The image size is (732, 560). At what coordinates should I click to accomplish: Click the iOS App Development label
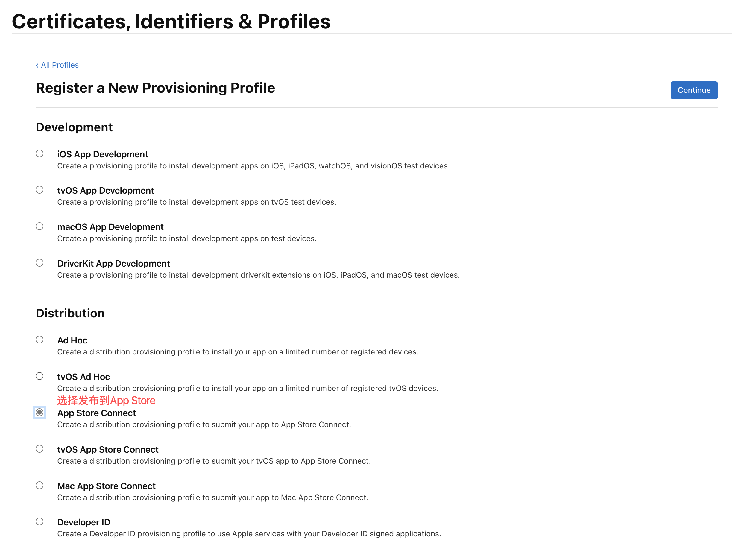click(102, 154)
